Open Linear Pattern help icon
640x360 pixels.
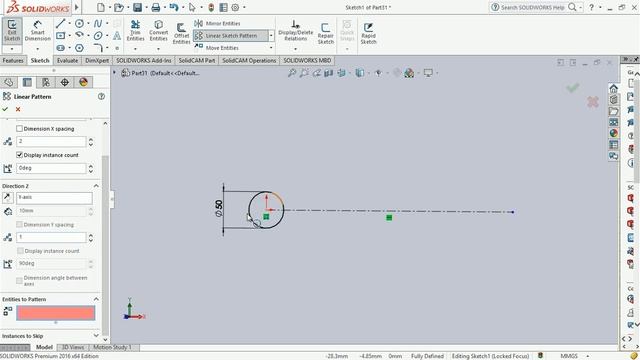(x=101, y=96)
